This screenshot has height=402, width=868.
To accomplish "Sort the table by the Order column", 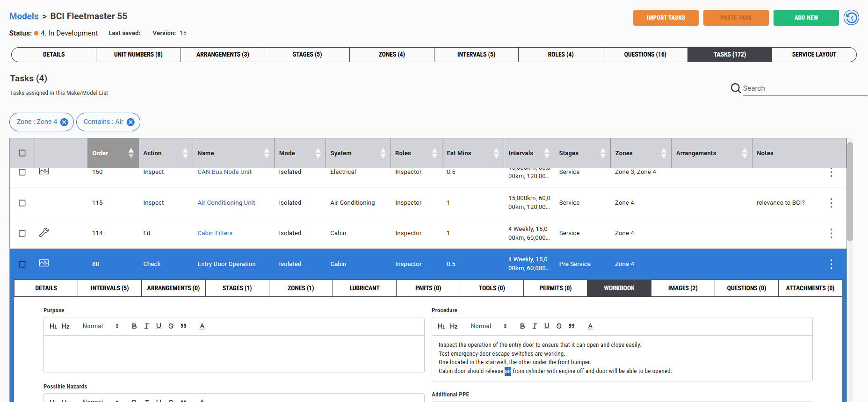I will pos(113,153).
